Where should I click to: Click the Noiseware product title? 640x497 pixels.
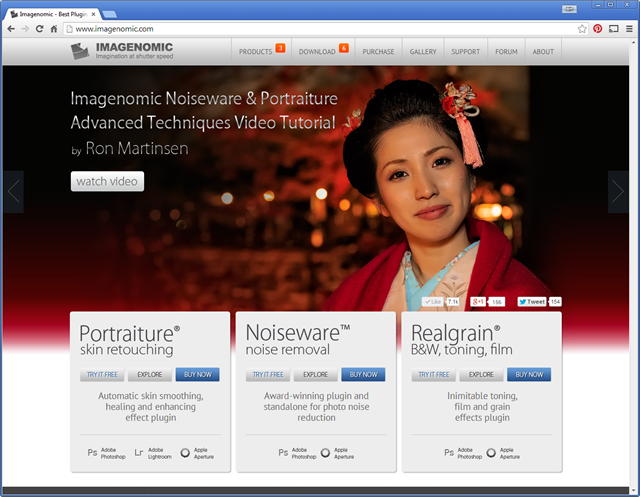[298, 333]
